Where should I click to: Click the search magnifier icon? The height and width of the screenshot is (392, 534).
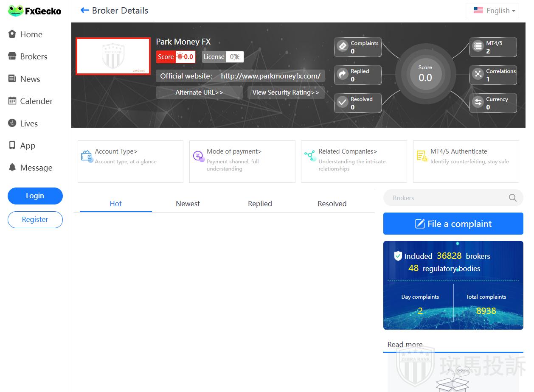tap(512, 198)
